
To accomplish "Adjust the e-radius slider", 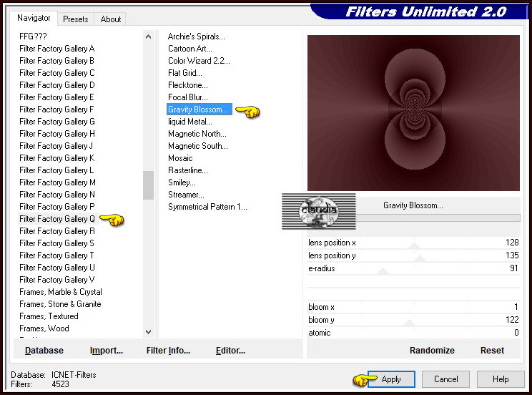I will (413, 268).
